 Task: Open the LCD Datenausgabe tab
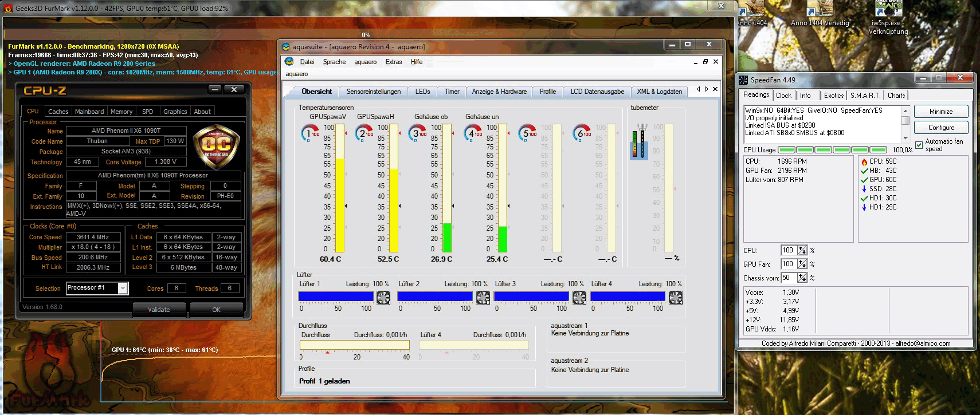pyautogui.click(x=597, y=92)
